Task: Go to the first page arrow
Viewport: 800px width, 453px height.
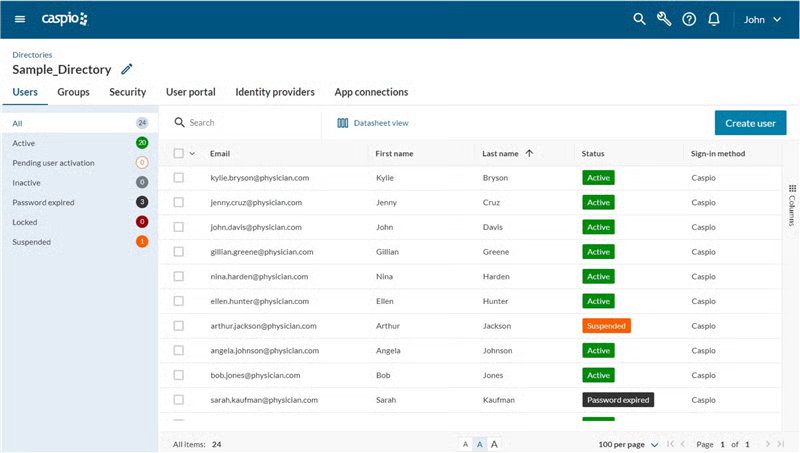Action: pos(670,444)
